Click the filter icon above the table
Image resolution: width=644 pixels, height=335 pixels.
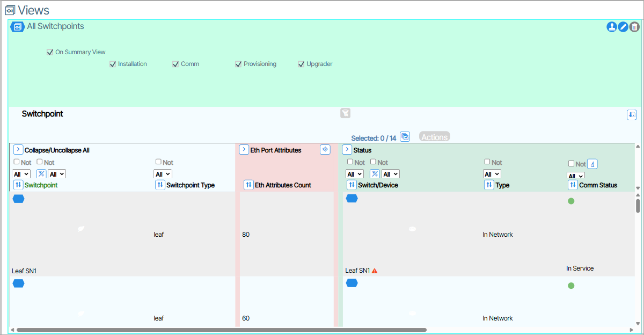pos(345,113)
